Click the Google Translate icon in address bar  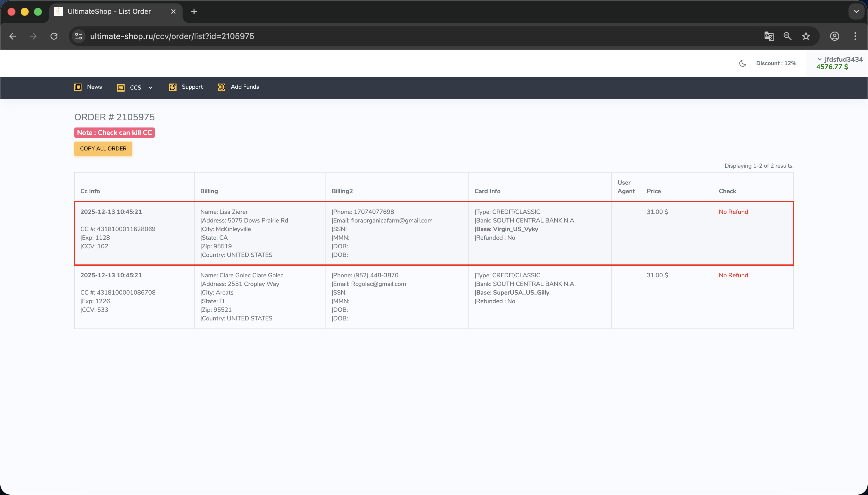pyautogui.click(x=769, y=36)
